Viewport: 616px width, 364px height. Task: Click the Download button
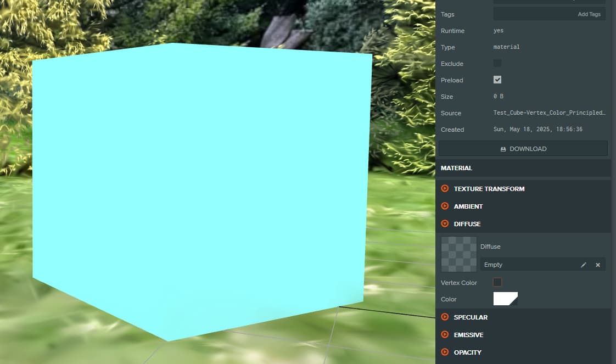tap(523, 149)
